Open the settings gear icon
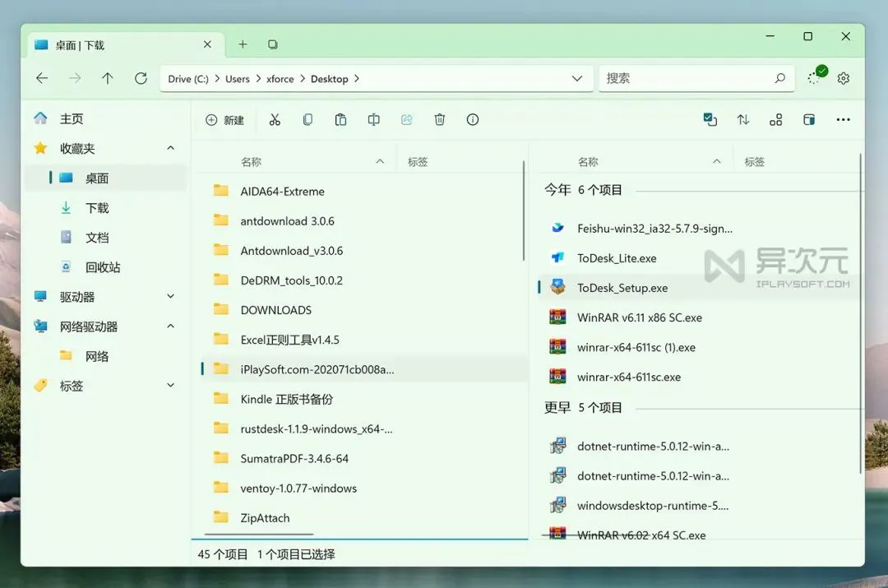The width and height of the screenshot is (888, 588). click(x=844, y=78)
